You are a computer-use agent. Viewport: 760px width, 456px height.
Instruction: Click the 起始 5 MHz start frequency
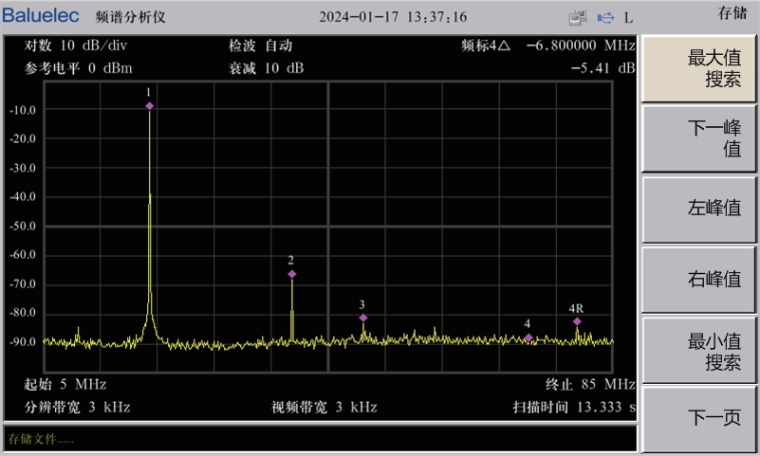pyautogui.click(x=66, y=384)
